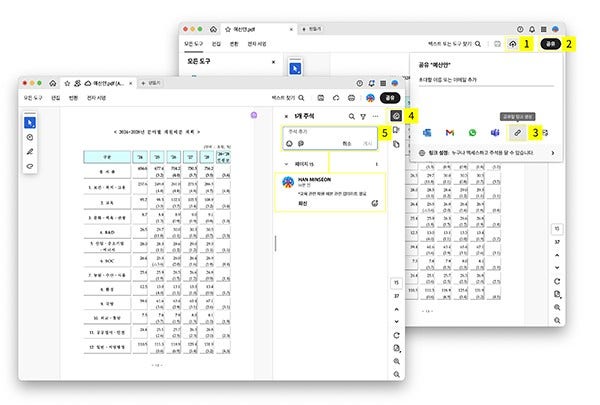Click the cloud upload icon in back window

512,44
